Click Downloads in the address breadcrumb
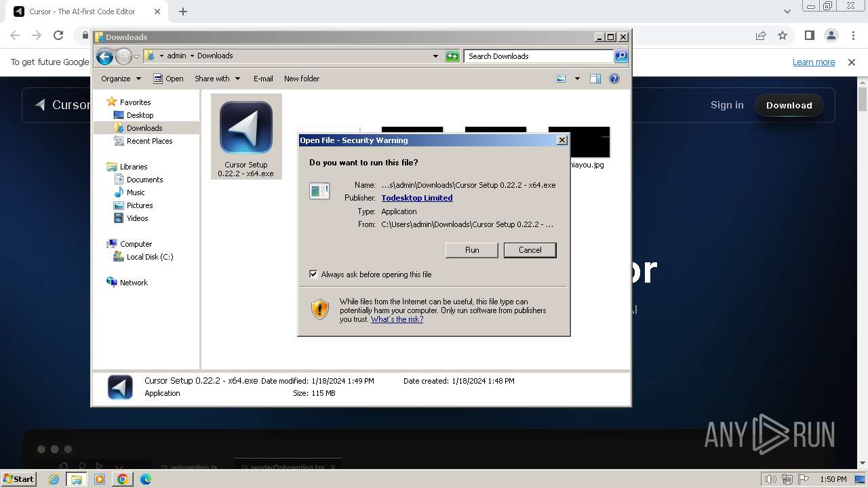 click(215, 56)
